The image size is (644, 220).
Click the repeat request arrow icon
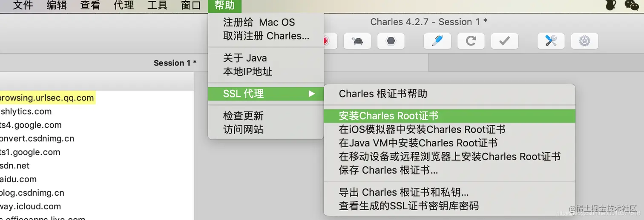click(471, 41)
